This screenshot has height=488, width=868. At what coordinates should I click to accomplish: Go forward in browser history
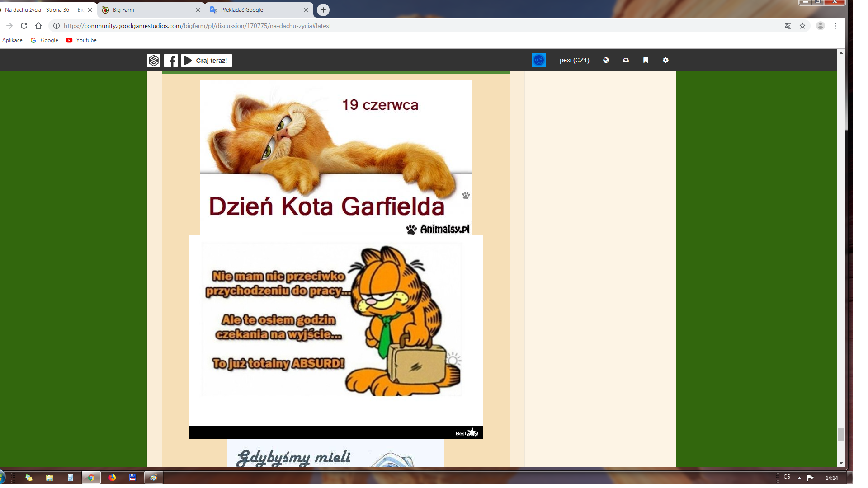click(x=9, y=26)
